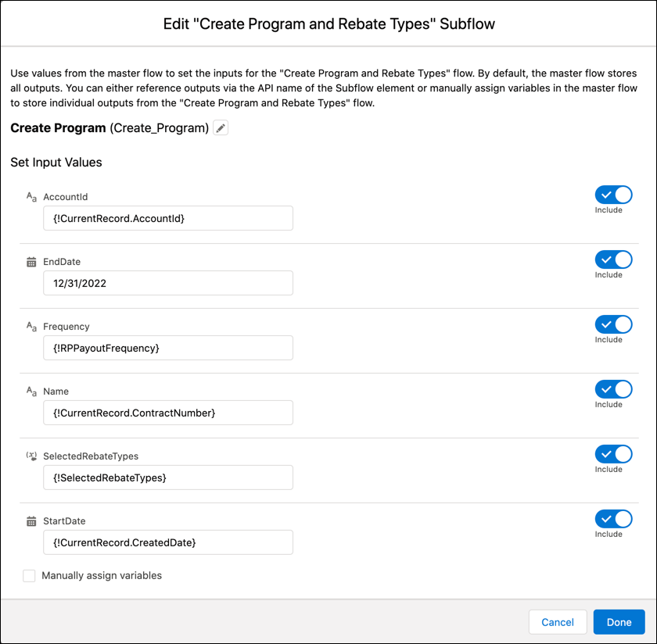Click the collection variable icon beside SelectedRebateTypes

(x=30, y=456)
